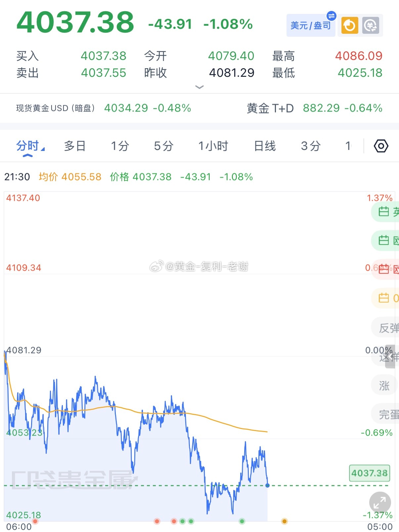Toggle price unit 美元/盎司
The image size is (399, 532).
click(311, 25)
